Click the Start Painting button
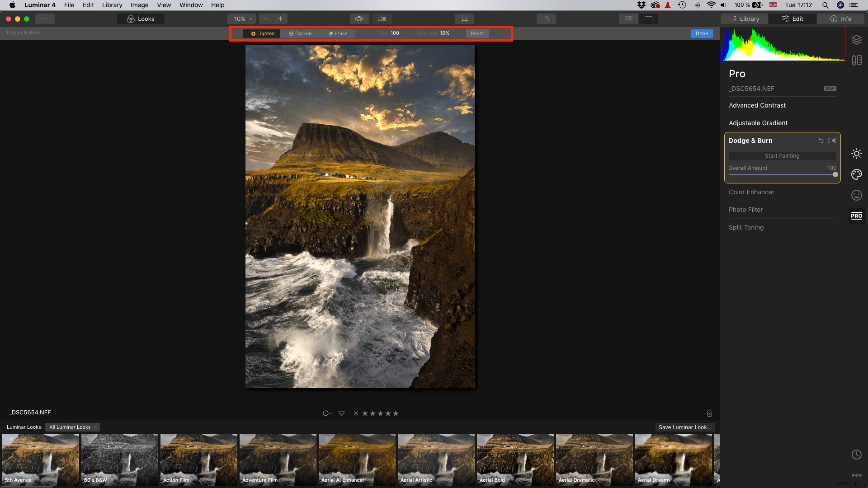 [x=782, y=155]
